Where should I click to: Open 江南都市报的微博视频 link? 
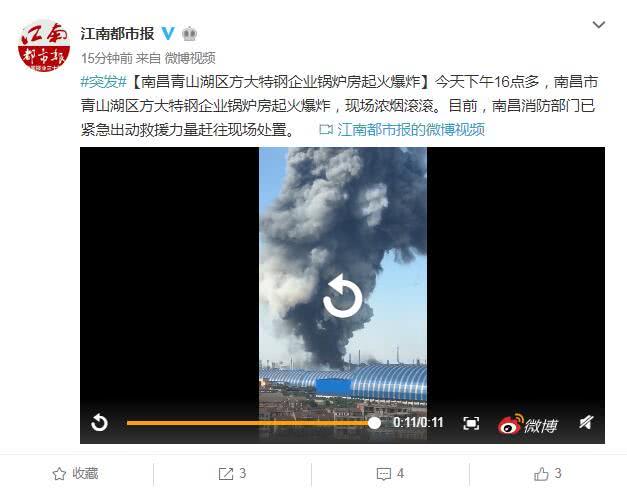point(411,130)
